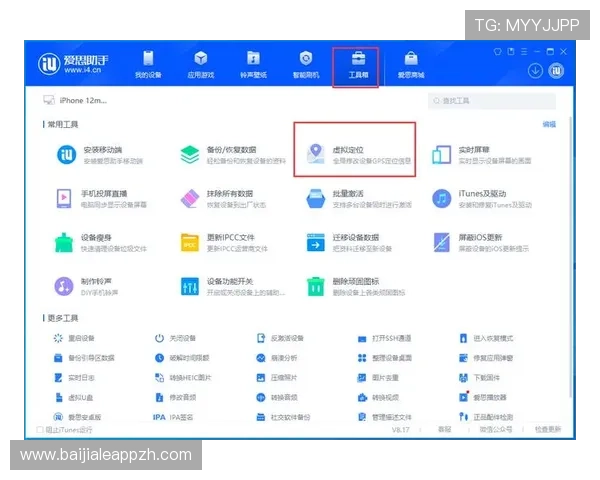Click 进入恢复模式 recovery mode tool
This screenshot has width=600, height=480.
click(x=486, y=338)
